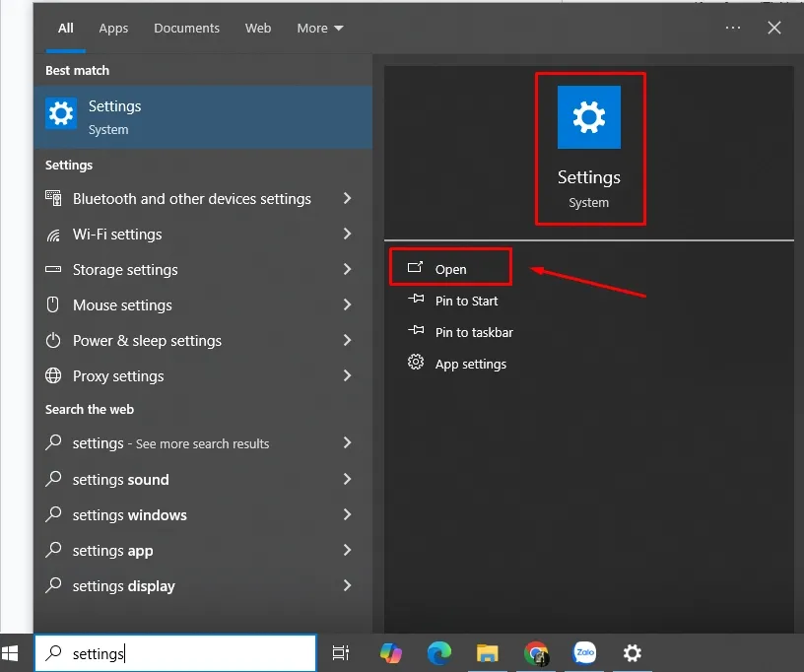Open Task View from the taskbar

(341, 652)
